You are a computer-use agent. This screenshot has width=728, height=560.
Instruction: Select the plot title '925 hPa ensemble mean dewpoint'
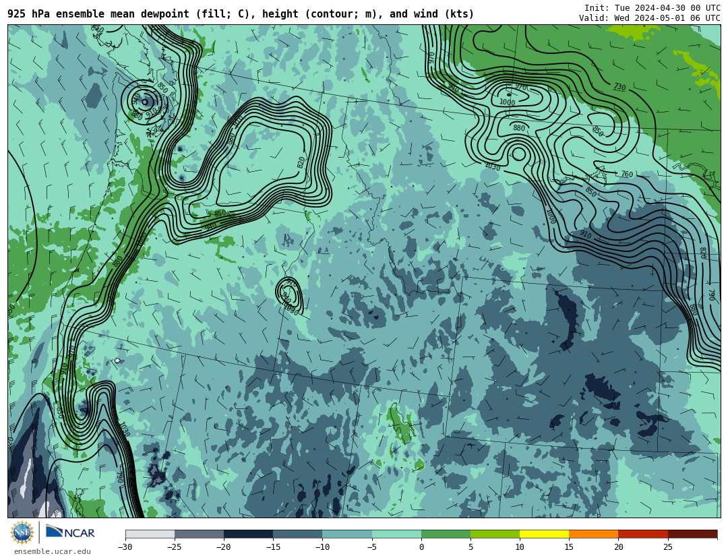(x=98, y=14)
